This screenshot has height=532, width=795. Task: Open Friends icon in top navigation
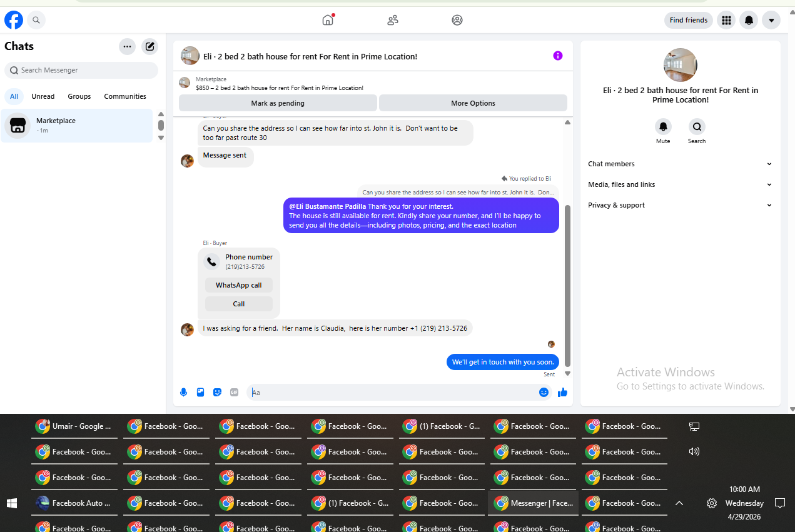click(393, 20)
